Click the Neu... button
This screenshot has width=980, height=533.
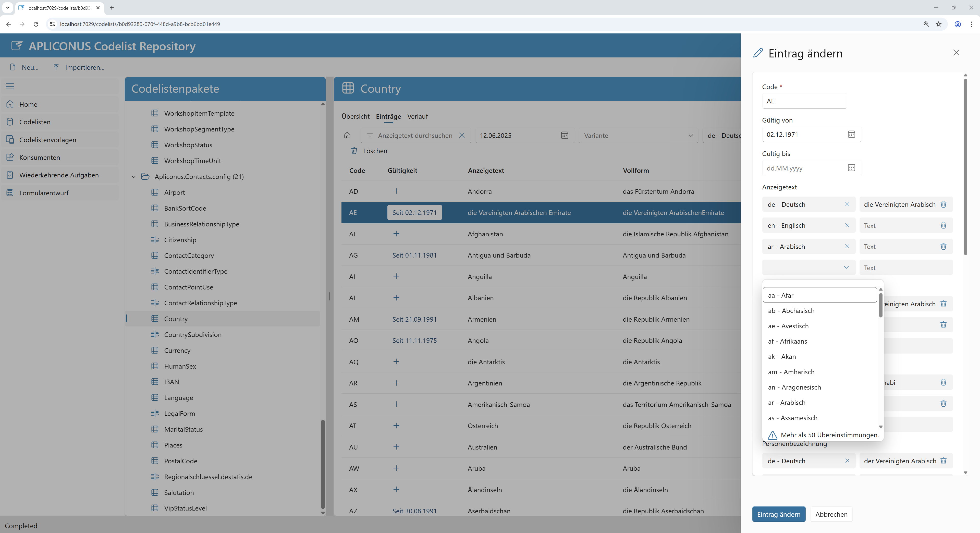24,67
